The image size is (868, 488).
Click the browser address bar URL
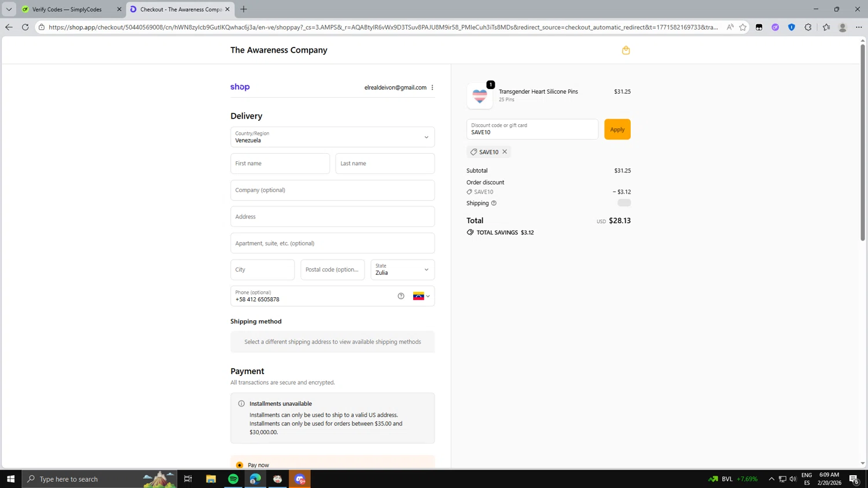pos(382,27)
